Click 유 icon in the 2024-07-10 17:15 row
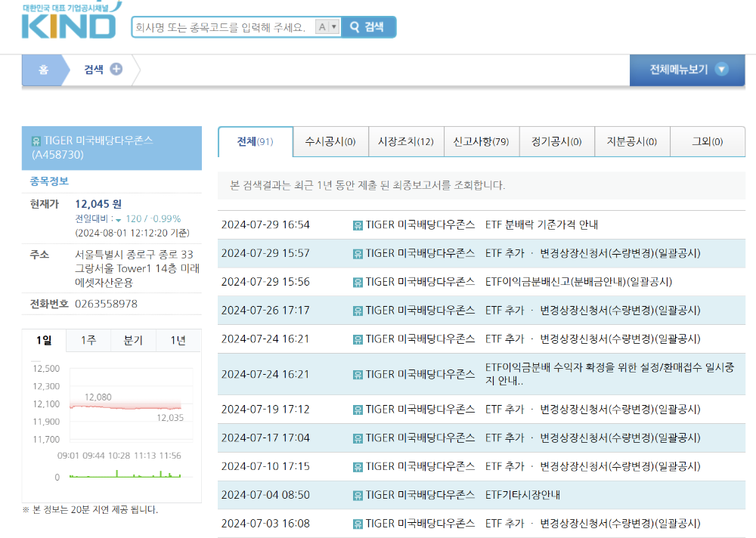The height and width of the screenshot is (538, 756). pos(358,467)
